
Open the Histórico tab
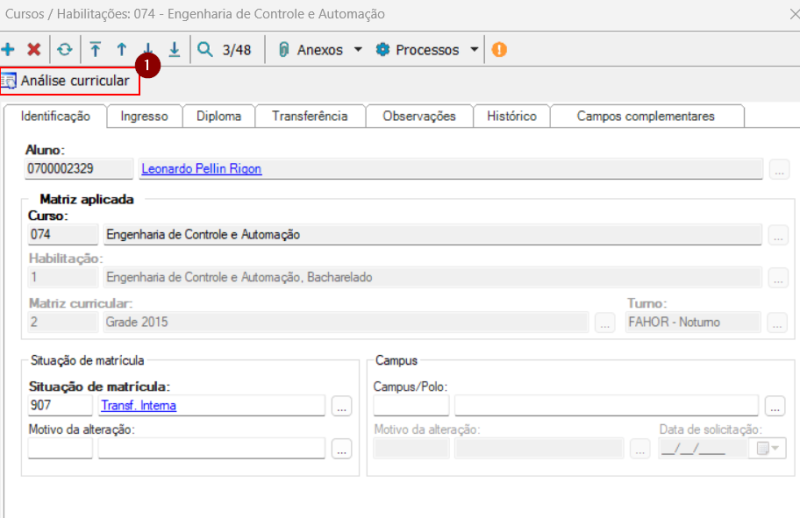(x=511, y=116)
